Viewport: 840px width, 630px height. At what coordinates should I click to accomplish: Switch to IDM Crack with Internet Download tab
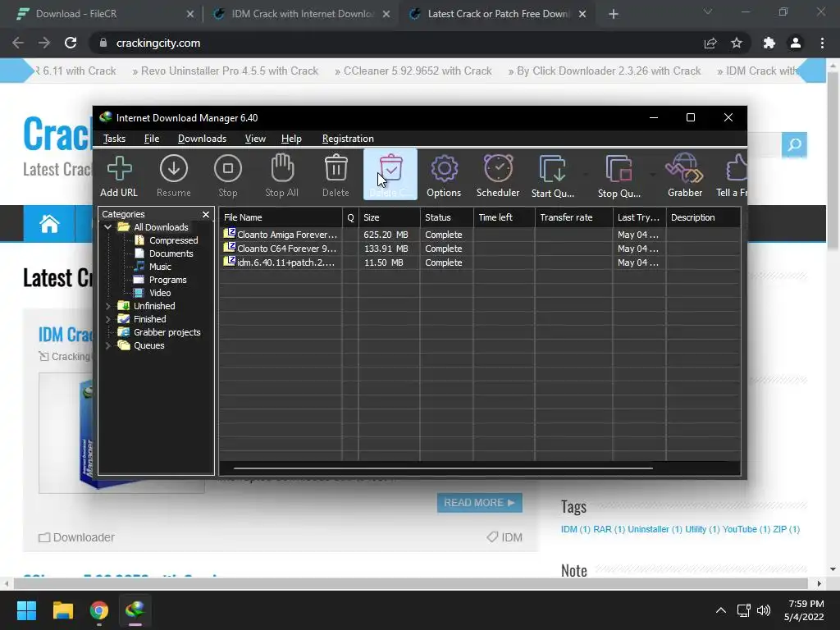point(303,14)
